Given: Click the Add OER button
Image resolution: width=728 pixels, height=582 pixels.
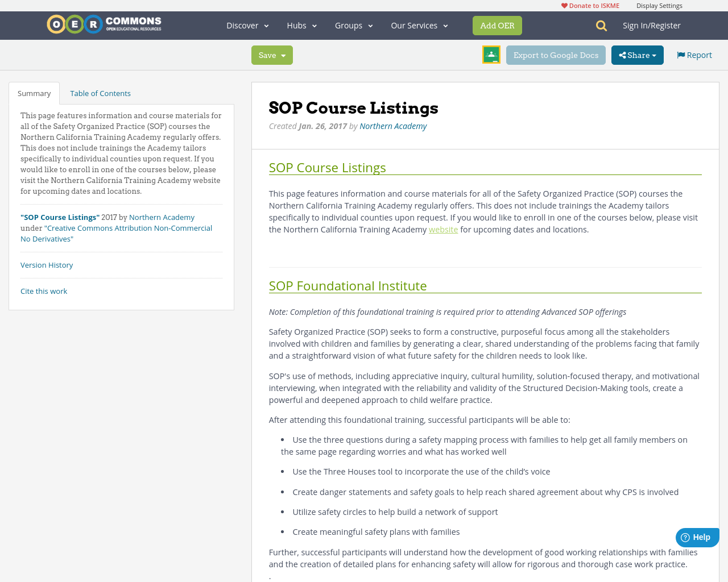Looking at the screenshot, I should coord(497,24).
